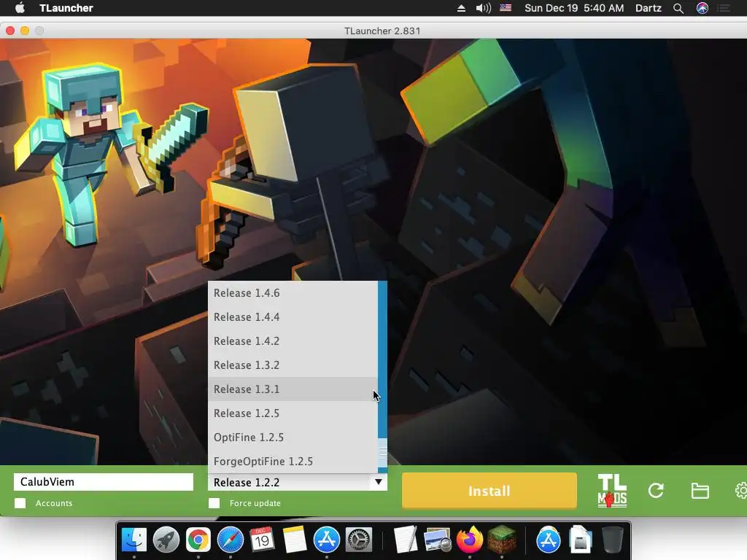Screen dimensions: 747x560
Task: Open Finder from the Dock
Action: (134, 540)
